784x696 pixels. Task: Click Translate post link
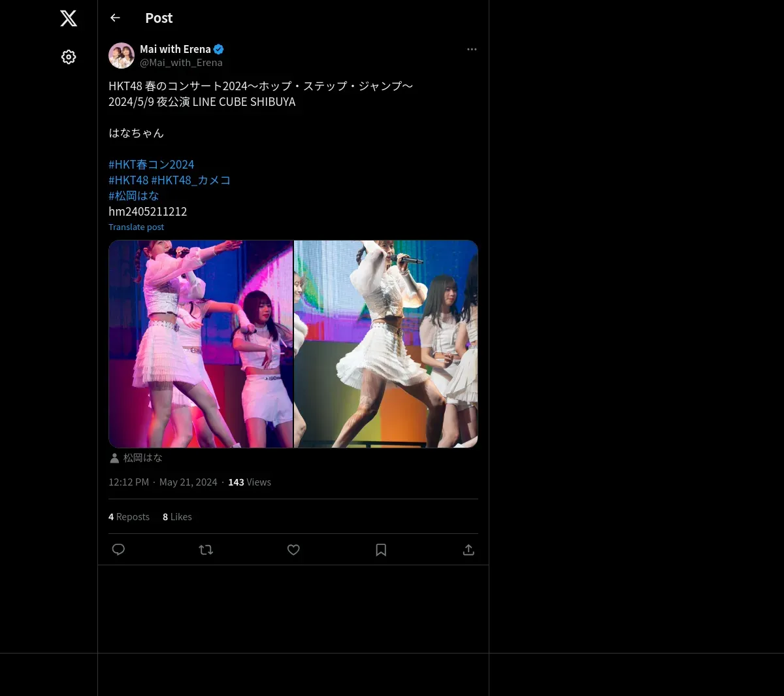coord(136,227)
